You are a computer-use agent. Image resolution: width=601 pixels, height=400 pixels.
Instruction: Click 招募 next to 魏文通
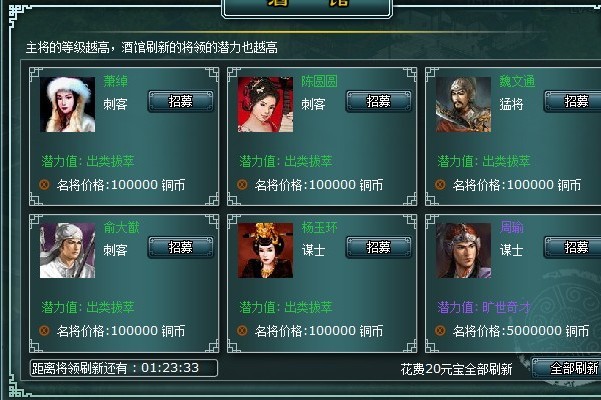573,102
